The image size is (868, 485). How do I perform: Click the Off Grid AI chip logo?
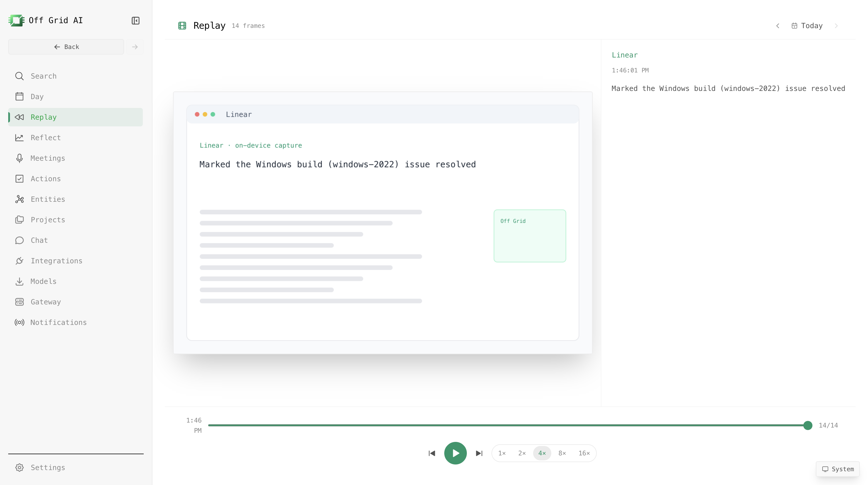[16, 21]
